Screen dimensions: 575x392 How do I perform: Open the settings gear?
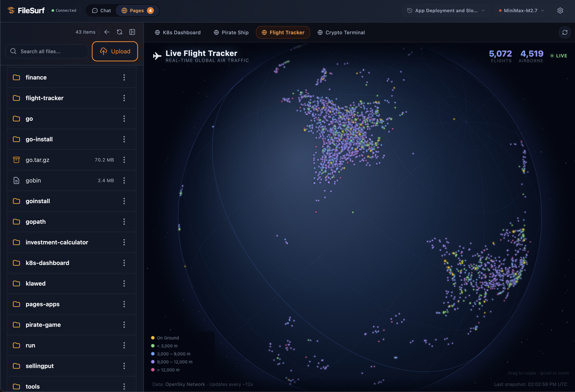pyautogui.click(x=560, y=11)
